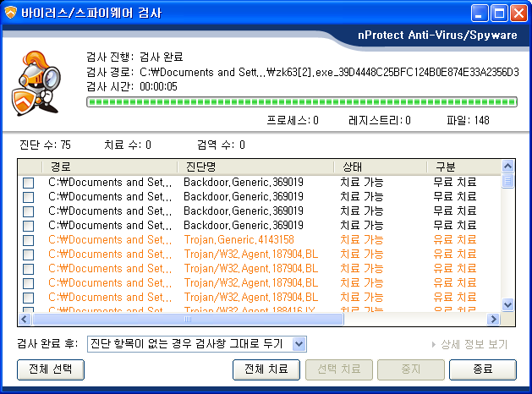This screenshot has width=532, height=394.
Task: Check the third Trojan/W32.Agent.187904.BL row checkbox
Action: pyautogui.click(x=29, y=283)
